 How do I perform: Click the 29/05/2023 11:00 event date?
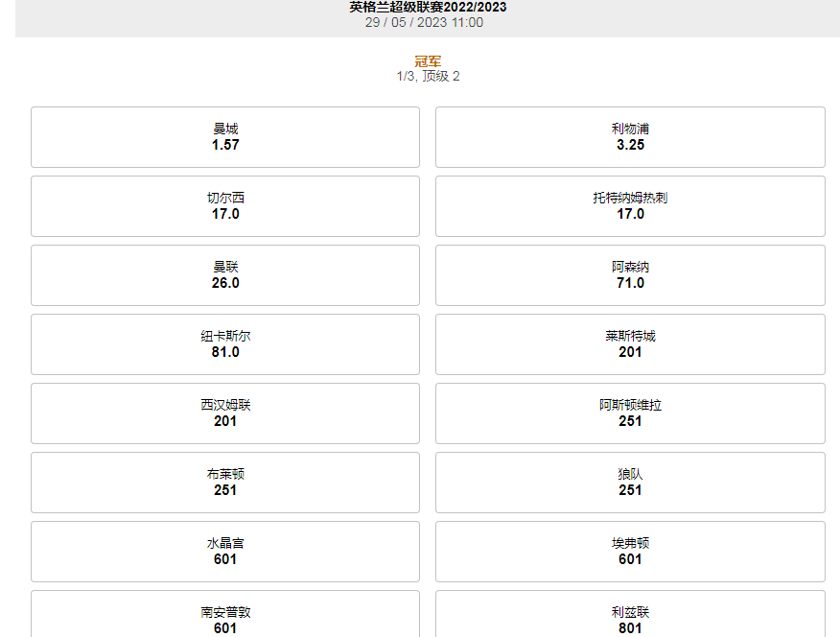point(424,22)
